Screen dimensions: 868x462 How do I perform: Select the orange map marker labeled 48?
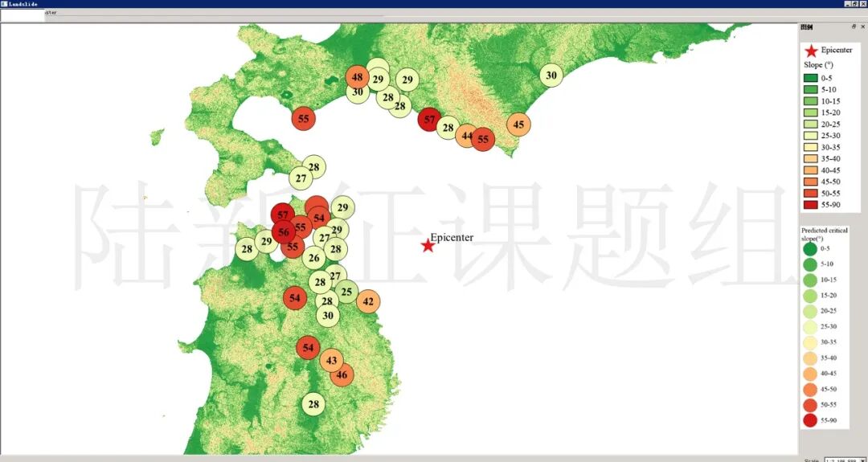pos(358,78)
